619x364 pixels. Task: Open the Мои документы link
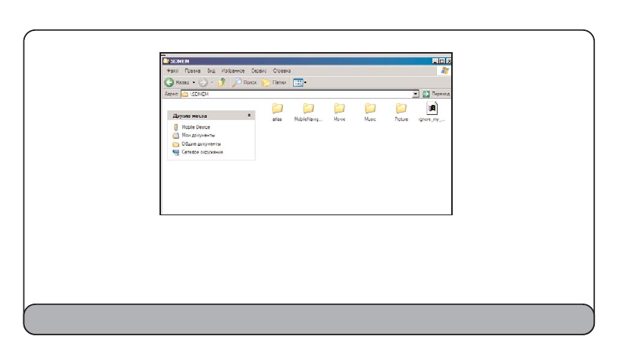pos(198,135)
